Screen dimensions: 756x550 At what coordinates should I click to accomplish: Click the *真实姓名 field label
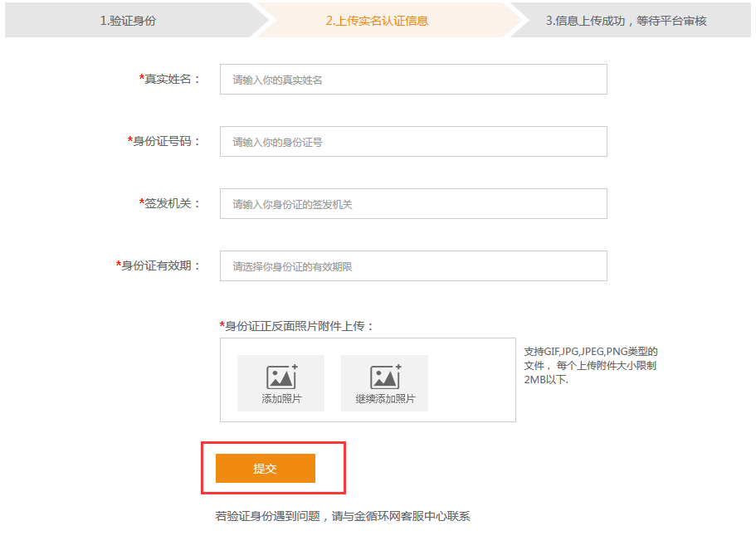click(170, 79)
